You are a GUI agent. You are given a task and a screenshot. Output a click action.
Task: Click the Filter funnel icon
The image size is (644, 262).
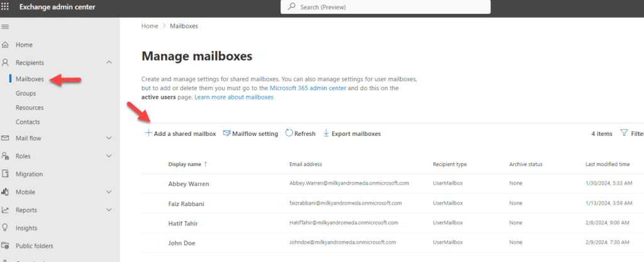click(624, 134)
